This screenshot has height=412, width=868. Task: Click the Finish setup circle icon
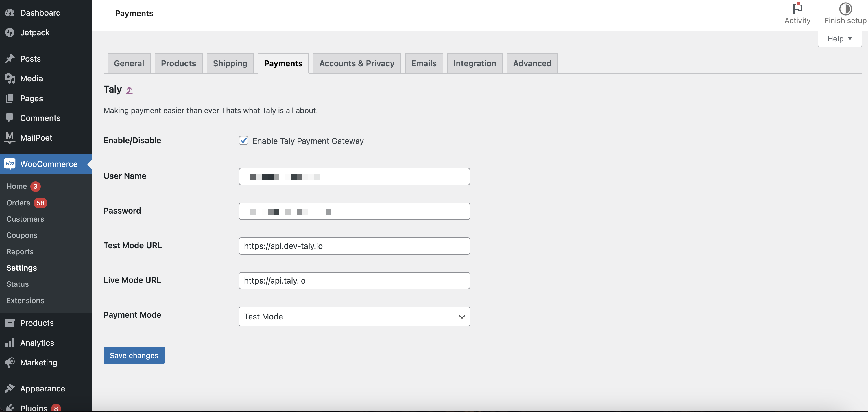[845, 9]
